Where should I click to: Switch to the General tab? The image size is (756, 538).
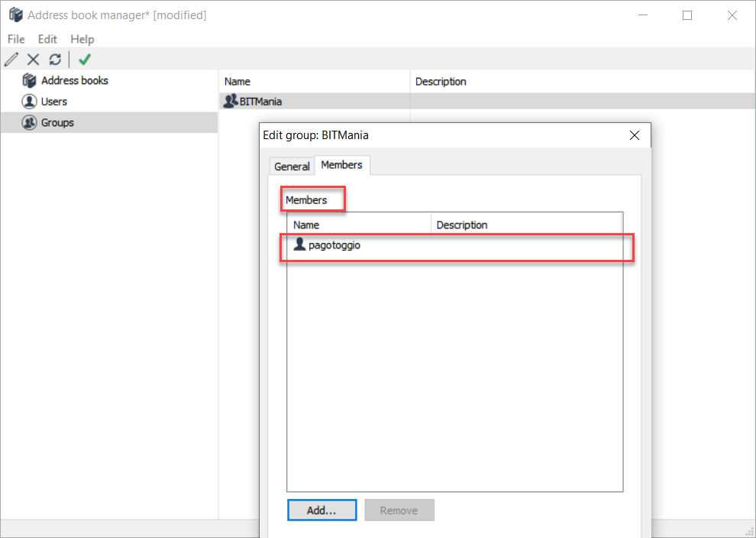tap(292, 166)
